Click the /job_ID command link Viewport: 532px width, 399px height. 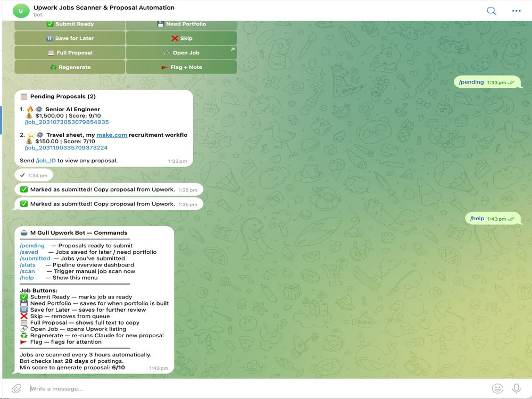point(46,161)
